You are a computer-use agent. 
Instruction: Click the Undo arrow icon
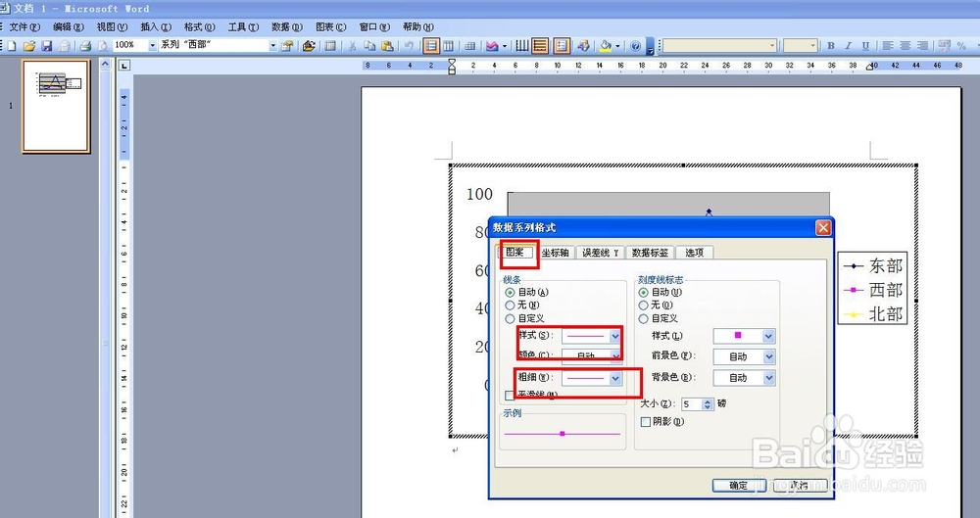pos(409,46)
